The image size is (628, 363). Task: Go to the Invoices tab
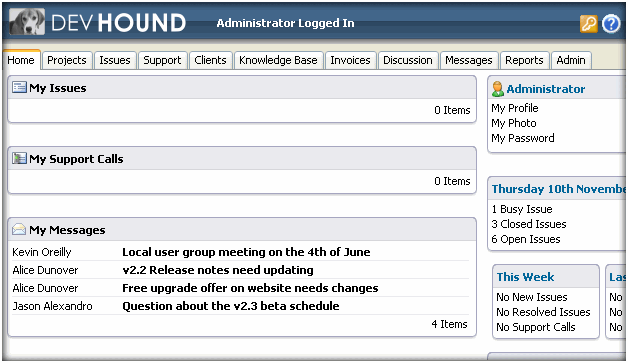pos(350,60)
